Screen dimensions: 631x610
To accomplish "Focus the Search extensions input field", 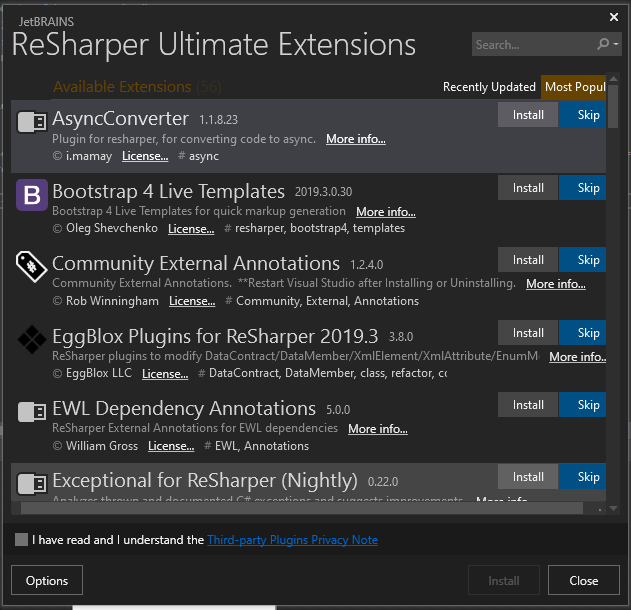I will (533, 44).
